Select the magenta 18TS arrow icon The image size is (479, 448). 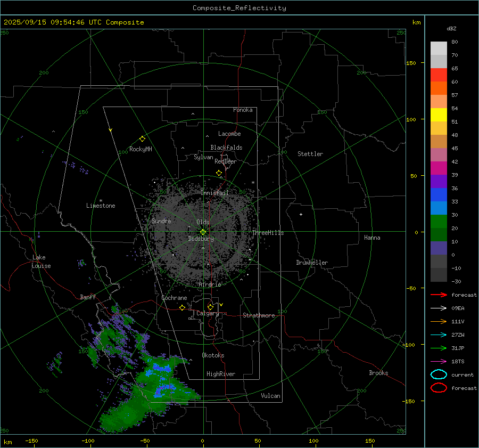coord(439,362)
